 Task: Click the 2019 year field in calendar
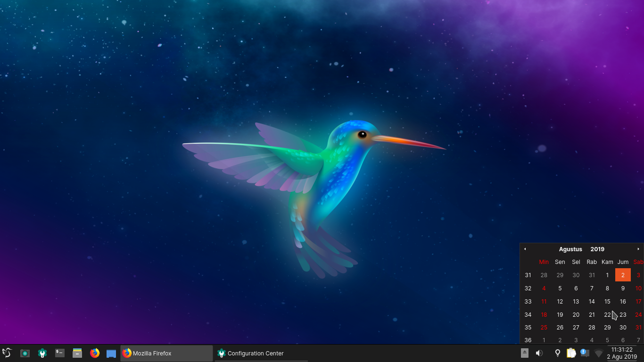597,249
